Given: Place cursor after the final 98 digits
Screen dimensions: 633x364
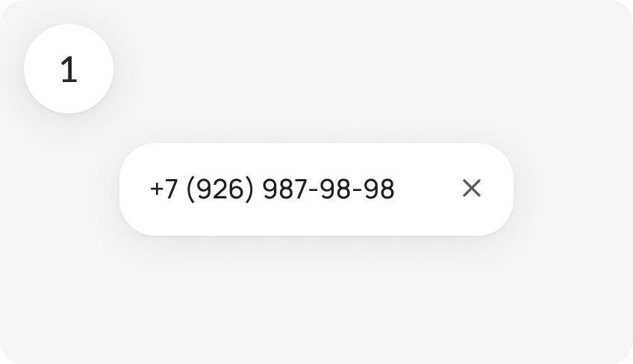Looking at the screenshot, I should point(395,189).
